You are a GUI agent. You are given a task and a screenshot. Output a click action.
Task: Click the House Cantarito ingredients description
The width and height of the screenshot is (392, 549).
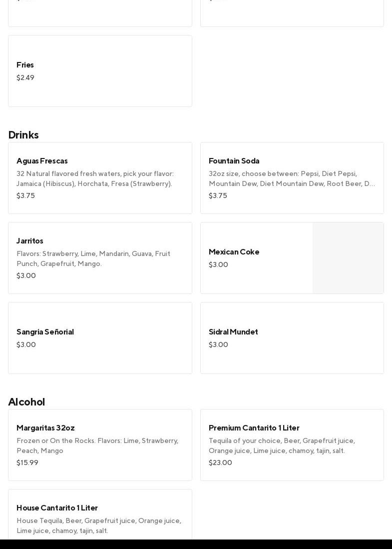click(x=99, y=525)
